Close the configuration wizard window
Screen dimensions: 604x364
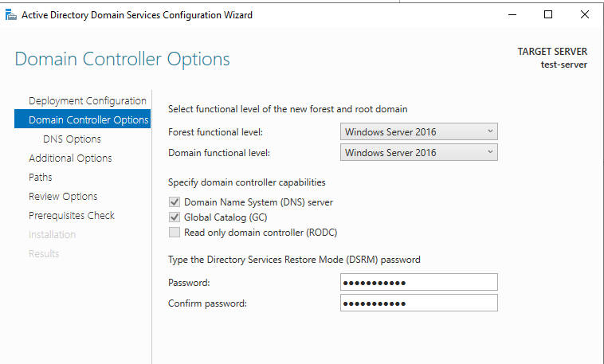(x=584, y=14)
